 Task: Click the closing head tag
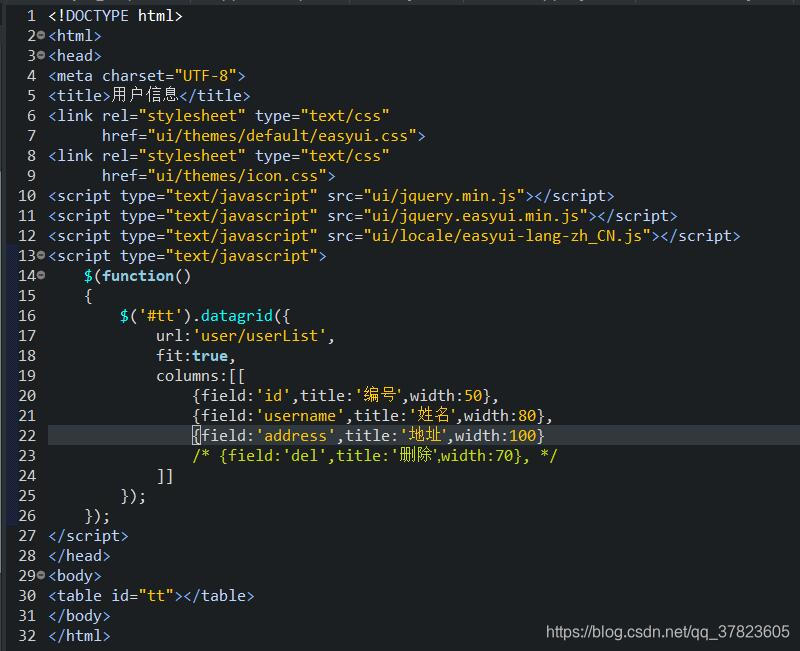pyautogui.click(x=79, y=556)
